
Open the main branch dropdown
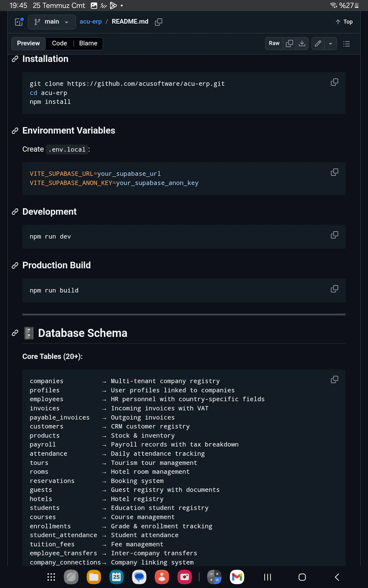pos(52,22)
